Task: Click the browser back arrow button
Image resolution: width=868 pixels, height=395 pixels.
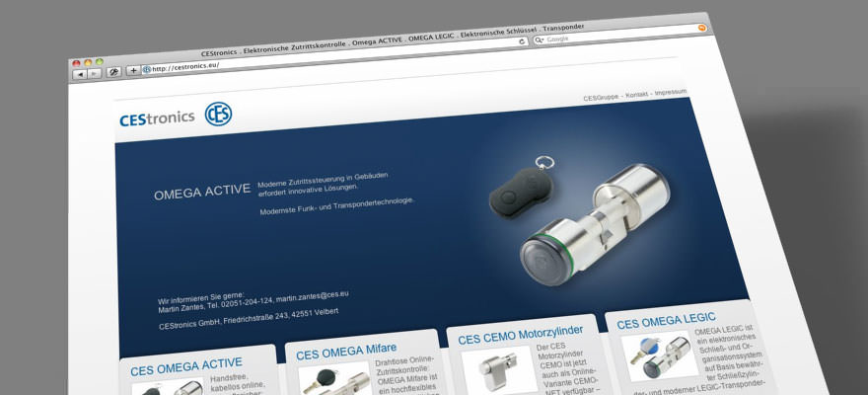Action: coord(80,74)
